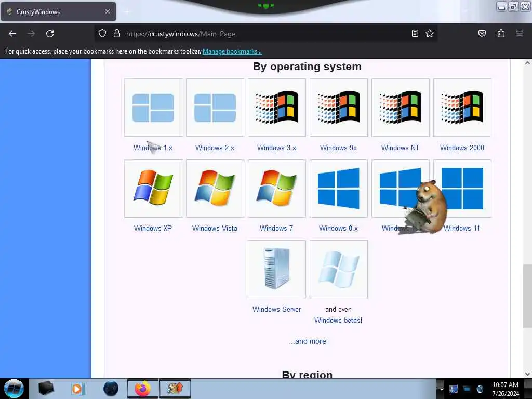Click the page vertical scrollbar thumb
This screenshot has height=399, width=532.
click(527, 296)
